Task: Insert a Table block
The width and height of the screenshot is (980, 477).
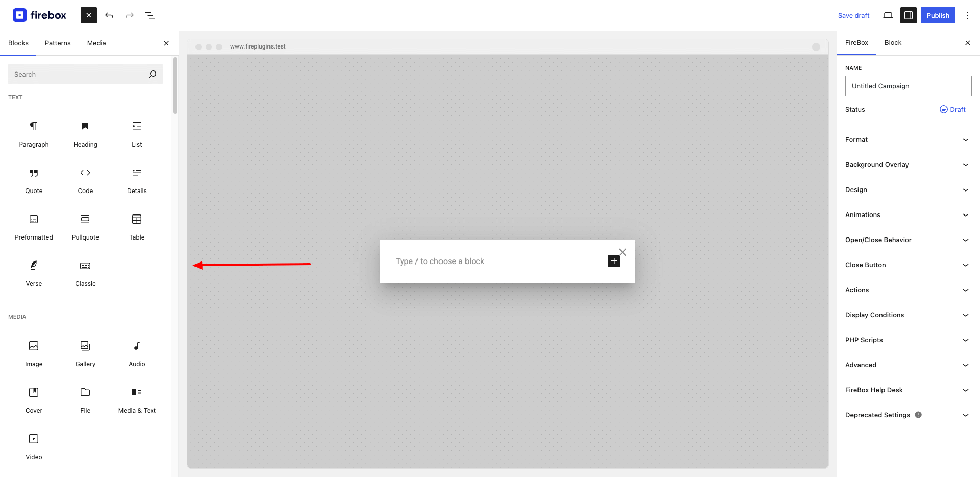Action: tap(137, 227)
